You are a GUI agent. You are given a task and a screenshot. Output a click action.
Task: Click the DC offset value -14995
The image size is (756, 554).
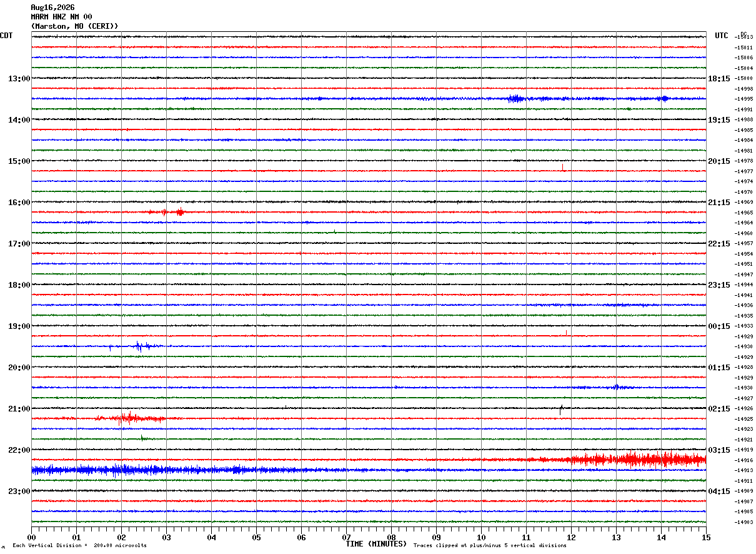744,99
